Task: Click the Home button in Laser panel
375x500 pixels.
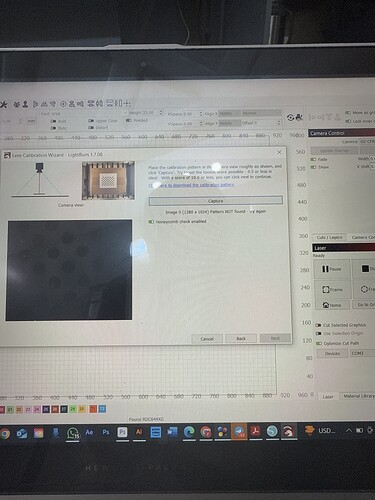Action: point(332,305)
